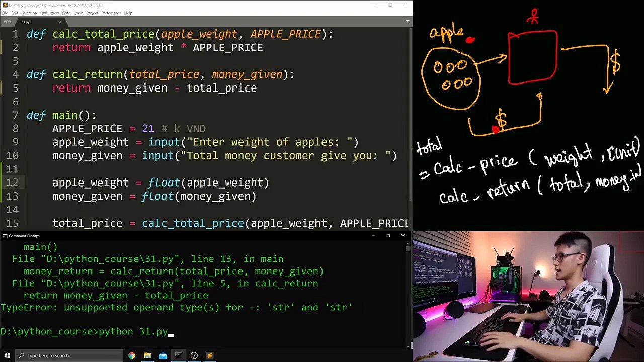Viewport: 644px width, 362px height.
Task: Open the tab list dropdown arrow
Action: coord(407,22)
